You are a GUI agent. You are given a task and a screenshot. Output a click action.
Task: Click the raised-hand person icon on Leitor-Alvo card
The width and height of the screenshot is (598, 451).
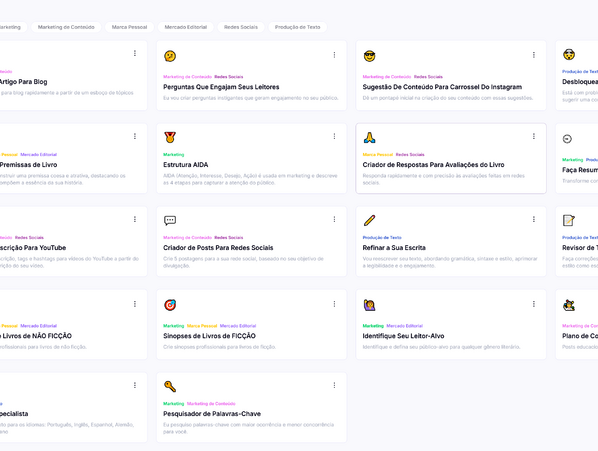tap(369, 305)
